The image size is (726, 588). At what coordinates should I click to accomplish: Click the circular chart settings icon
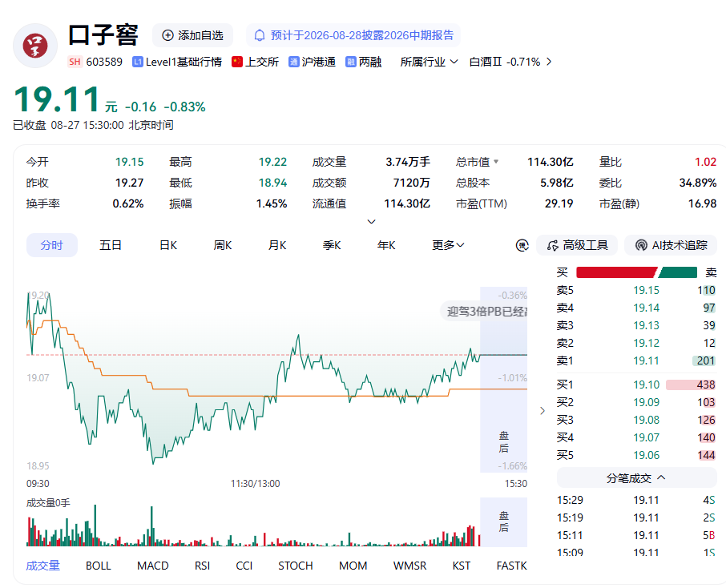click(522, 245)
